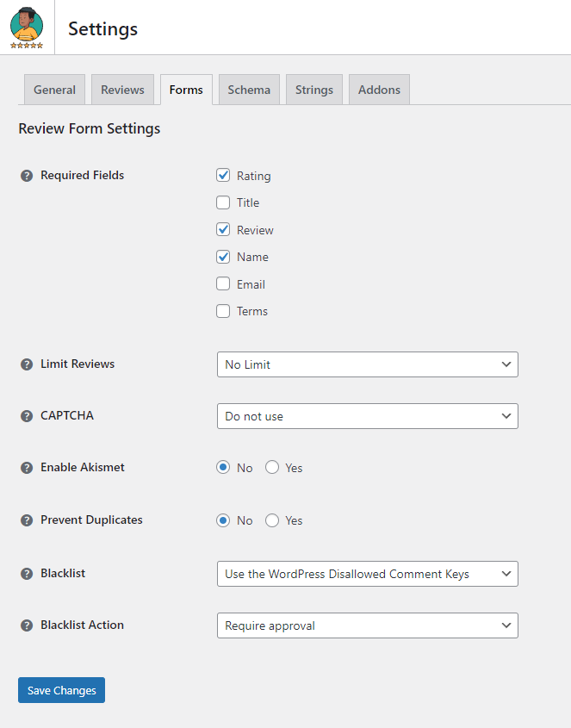The height and width of the screenshot is (728, 571).
Task: Click the Settings page title
Action: pyautogui.click(x=103, y=28)
